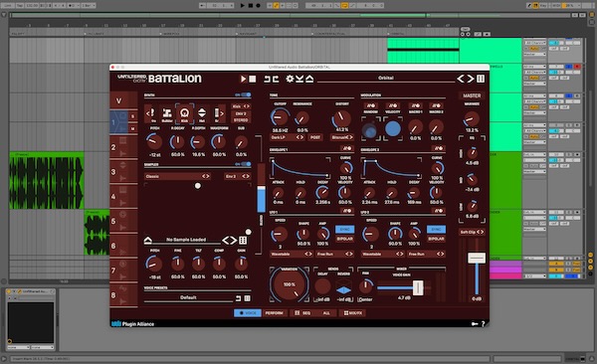This screenshot has width=597, height=364.
Task: Open the sample grid browser icon
Action: pos(243,241)
